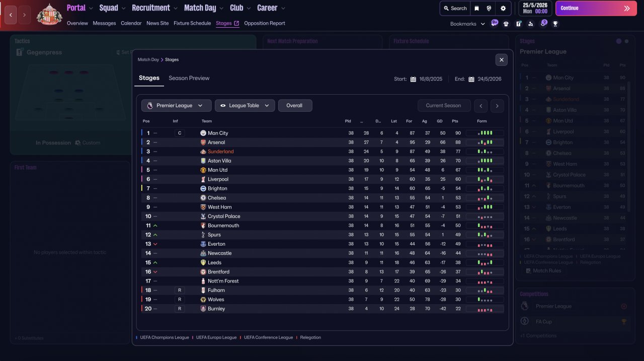Screen dimensions: 644x361
Task: Open the bookmark icon with 2 badge
Action: (543, 23)
